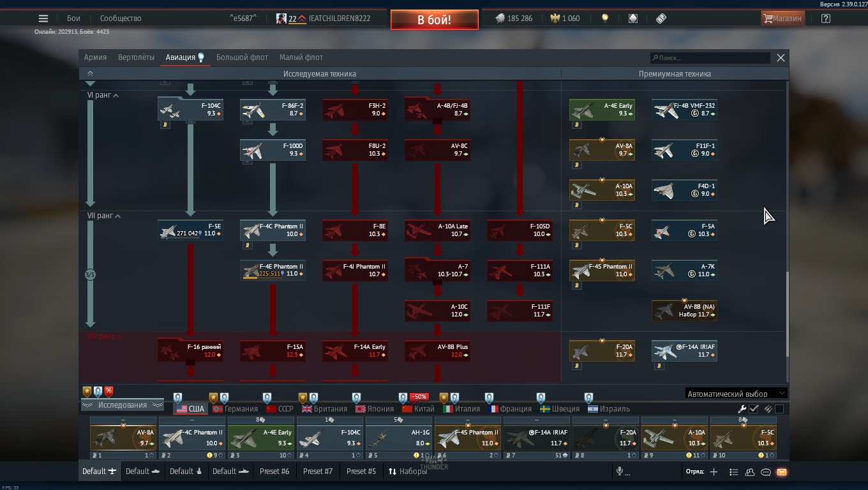
Task: Select the locked A-10A Late aircraft
Action: coord(437,230)
